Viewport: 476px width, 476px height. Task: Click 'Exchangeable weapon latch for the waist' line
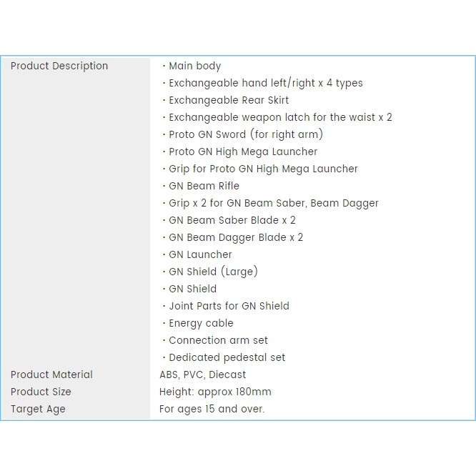coord(279,117)
